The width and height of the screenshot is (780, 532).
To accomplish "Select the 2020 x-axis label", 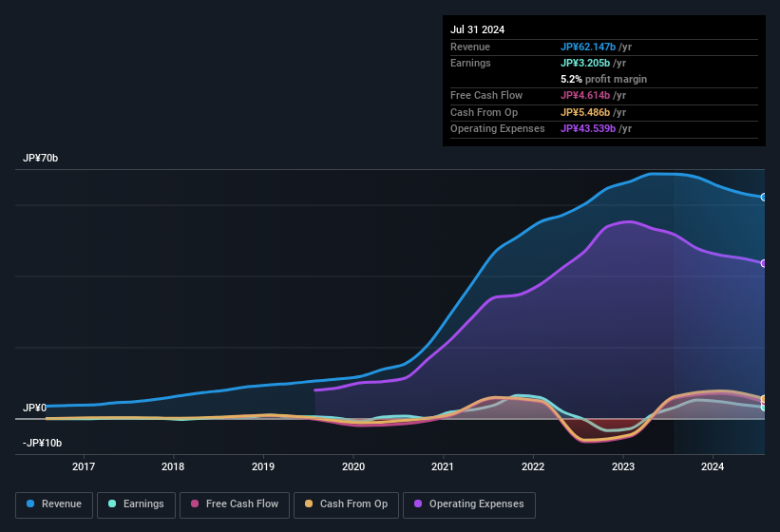I will pyautogui.click(x=353, y=466).
